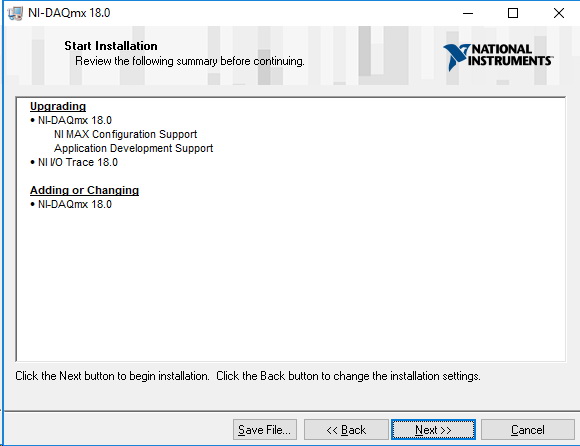Select NI-DAQmx 18.0 under Adding or Changing

tap(75, 204)
